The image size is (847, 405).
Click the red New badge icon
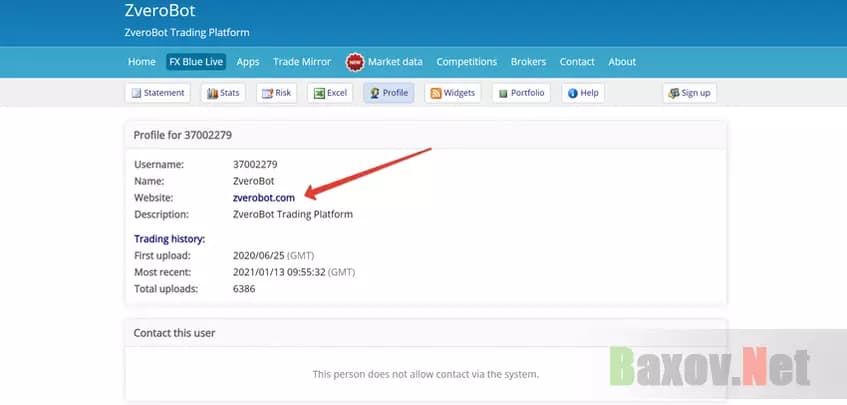[355, 62]
